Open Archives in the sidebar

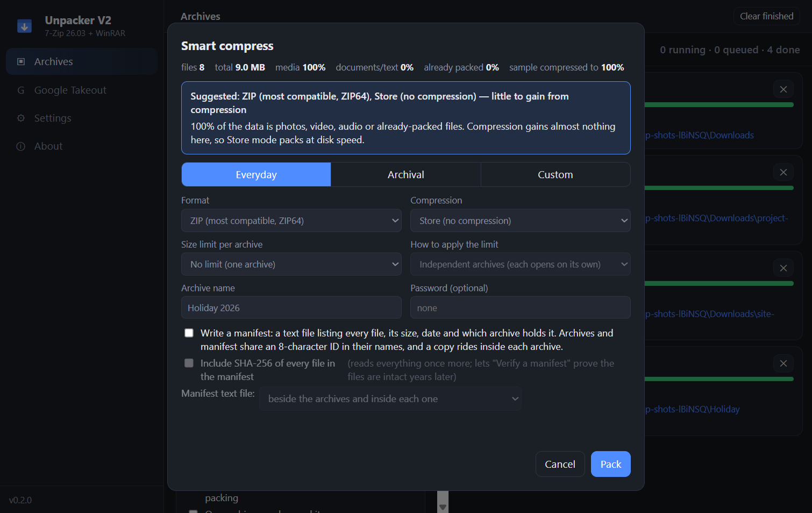click(x=82, y=61)
